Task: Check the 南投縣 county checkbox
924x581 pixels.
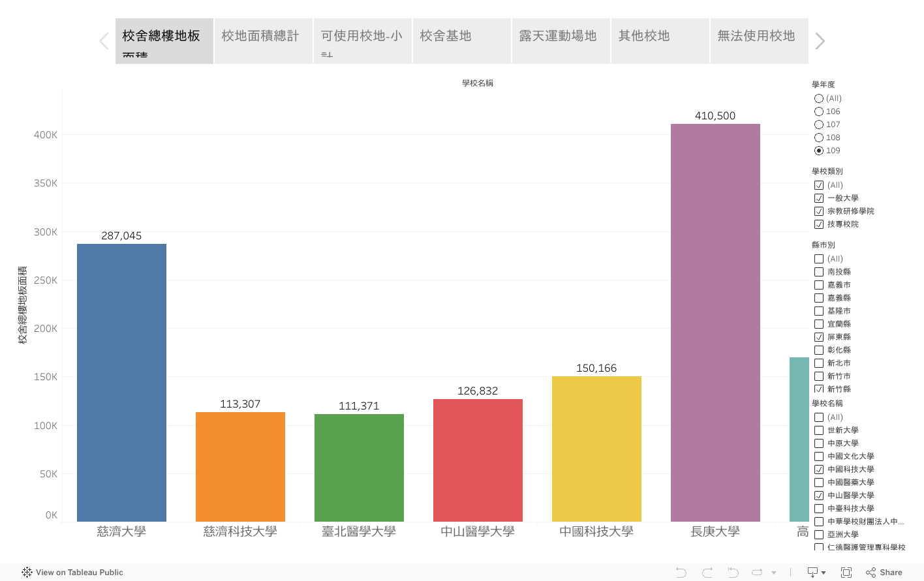Action: click(819, 272)
